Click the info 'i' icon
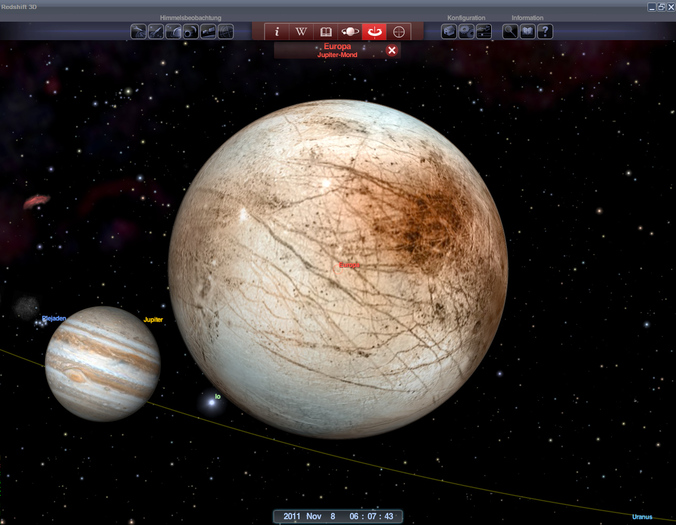The width and height of the screenshot is (676, 525). pyautogui.click(x=277, y=32)
